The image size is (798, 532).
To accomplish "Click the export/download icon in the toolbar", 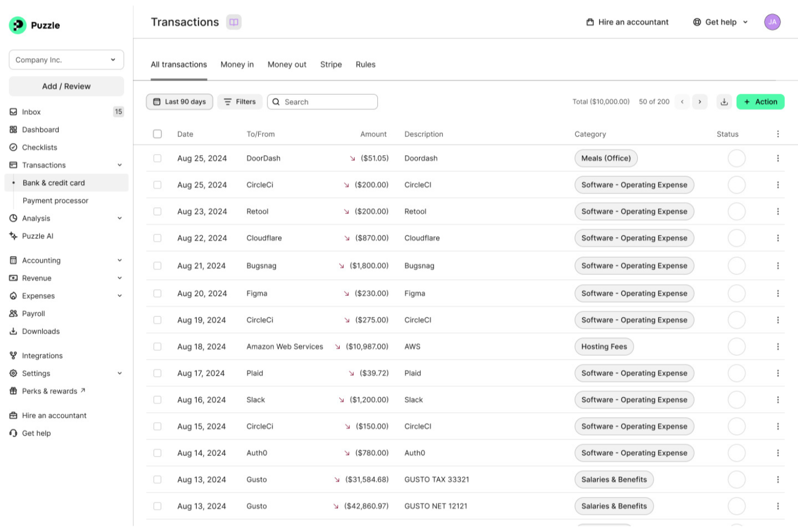I will (x=725, y=101).
